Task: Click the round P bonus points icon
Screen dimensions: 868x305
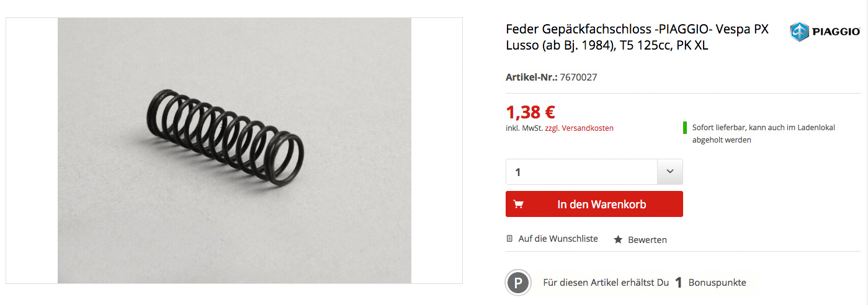Action: 517,283
